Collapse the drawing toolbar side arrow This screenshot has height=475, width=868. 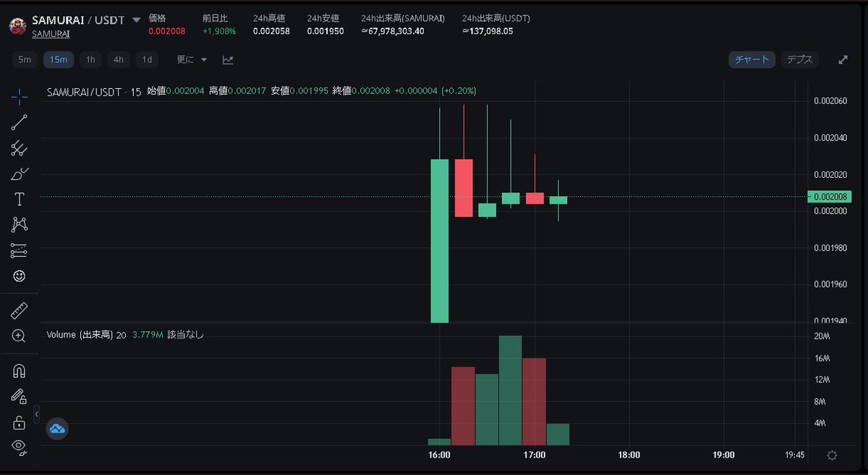point(37,413)
